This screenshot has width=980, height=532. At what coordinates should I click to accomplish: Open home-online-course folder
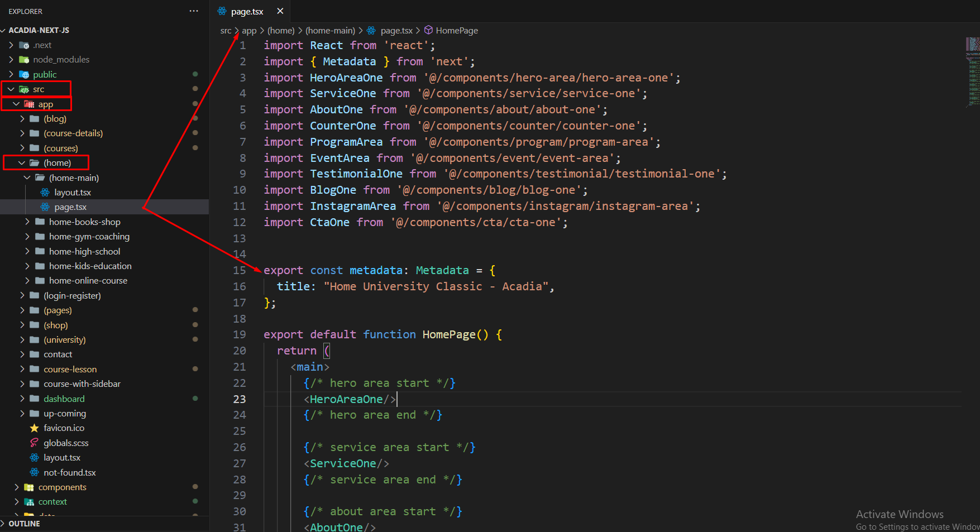(x=88, y=281)
